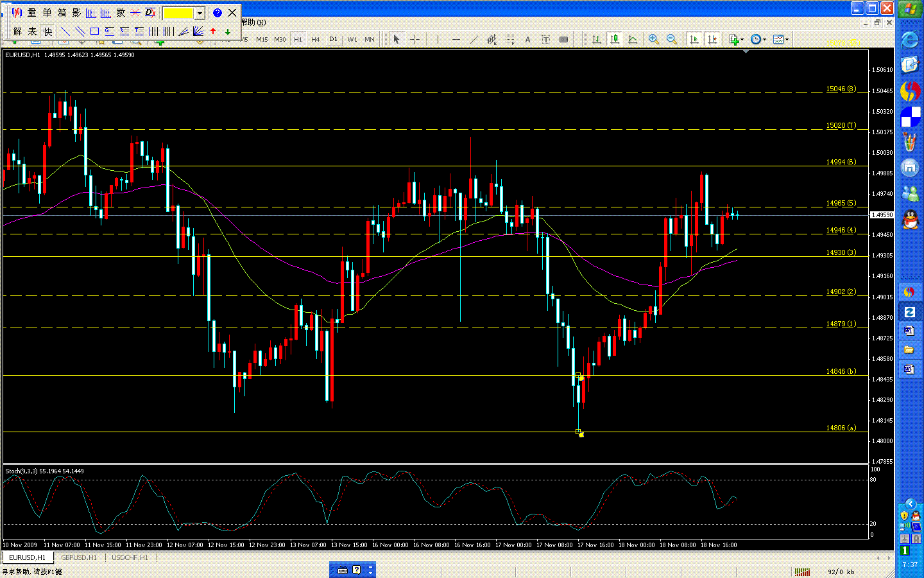
Task: Click the 14846 (b) level label
Action: [x=841, y=371]
